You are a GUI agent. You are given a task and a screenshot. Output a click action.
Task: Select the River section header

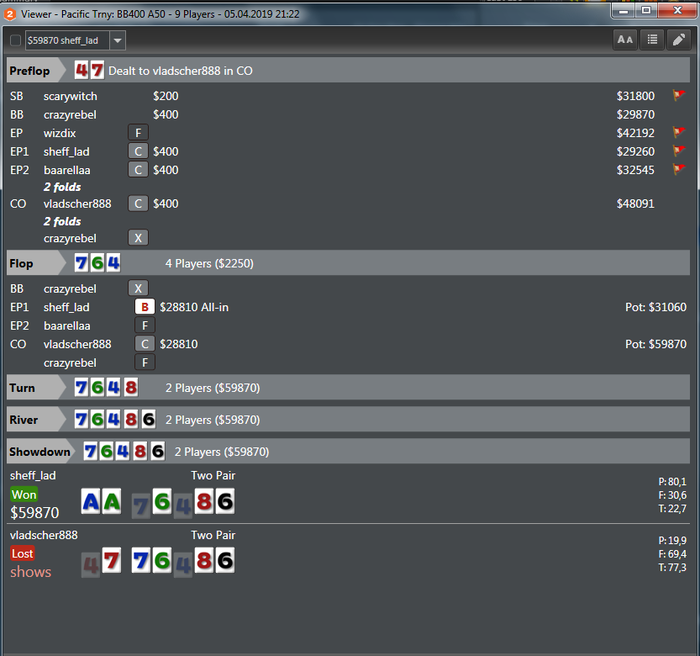pyautogui.click(x=348, y=419)
